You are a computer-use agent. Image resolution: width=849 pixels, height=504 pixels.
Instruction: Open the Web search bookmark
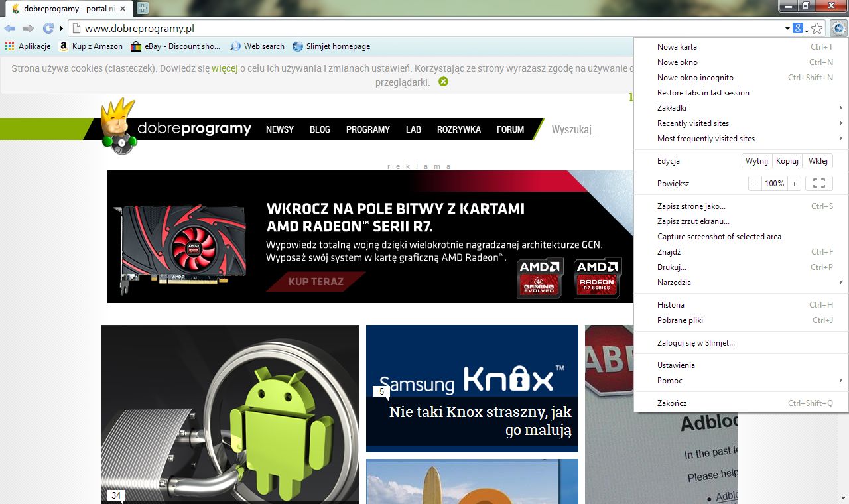pos(257,46)
